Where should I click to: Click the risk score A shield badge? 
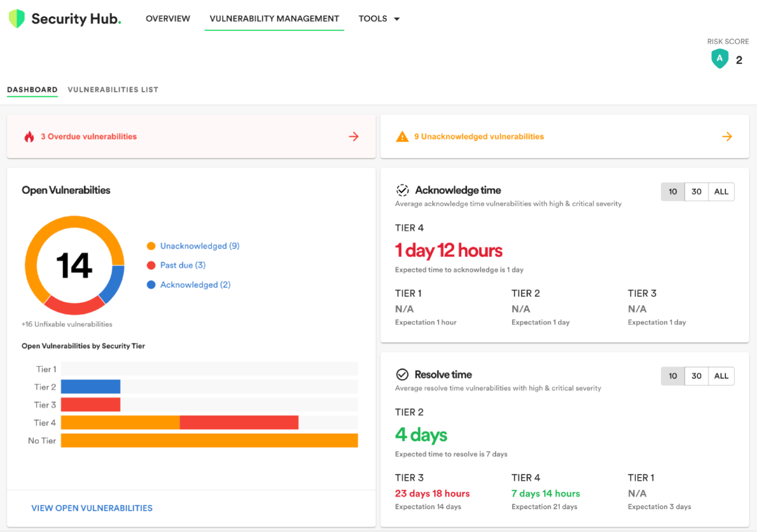(x=720, y=59)
